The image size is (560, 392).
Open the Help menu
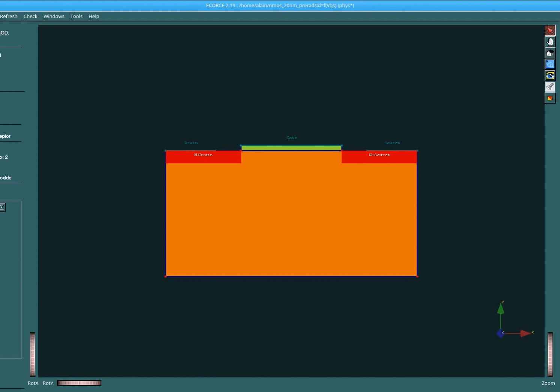pyautogui.click(x=94, y=17)
